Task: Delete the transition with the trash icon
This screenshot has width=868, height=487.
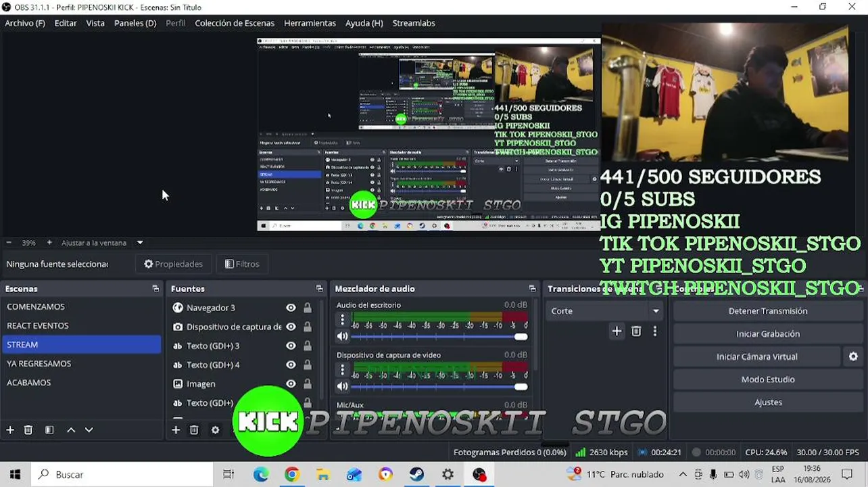Action: [636, 331]
